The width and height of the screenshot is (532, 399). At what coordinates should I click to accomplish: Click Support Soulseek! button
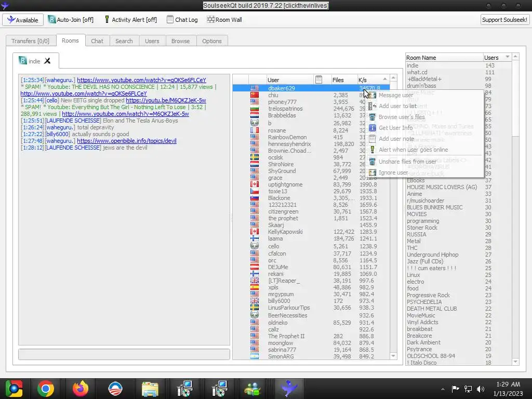point(504,20)
